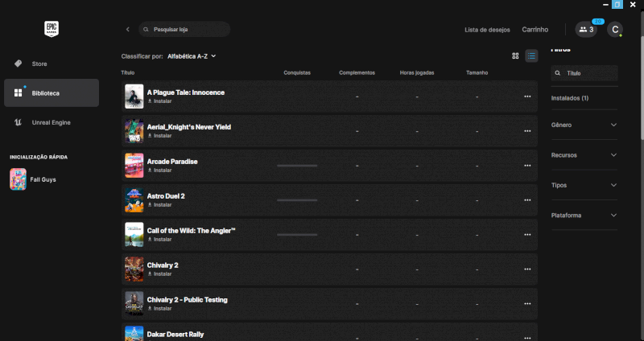Screen dimensions: 644x341
Task: Open options menu for Aerial_Knight's Never Yield
Action: (x=527, y=131)
